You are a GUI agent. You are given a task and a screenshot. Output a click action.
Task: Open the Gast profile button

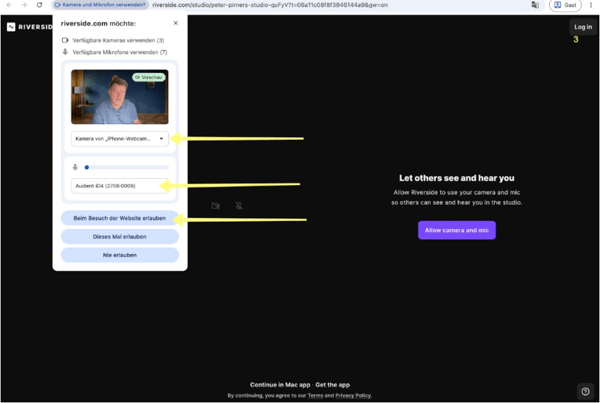click(x=565, y=5)
